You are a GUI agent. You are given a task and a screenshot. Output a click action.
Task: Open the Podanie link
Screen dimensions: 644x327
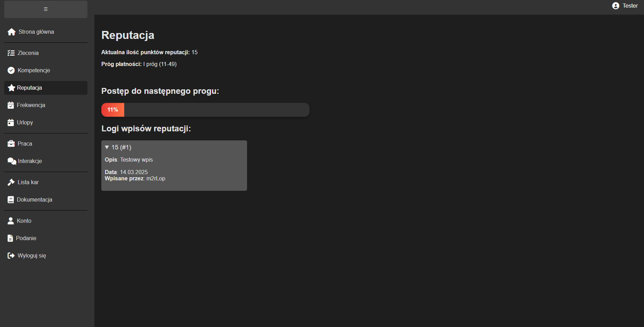pyautogui.click(x=26, y=238)
